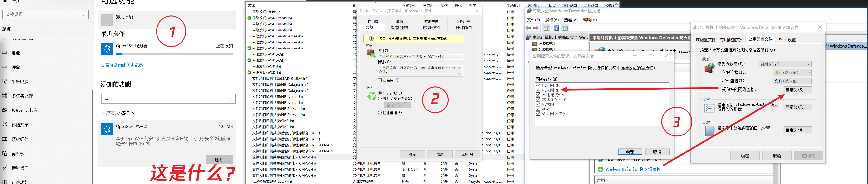Click the Forward arrow in firewall toolbar
The width and height of the screenshot is (868, 184).
click(x=536, y=28)
